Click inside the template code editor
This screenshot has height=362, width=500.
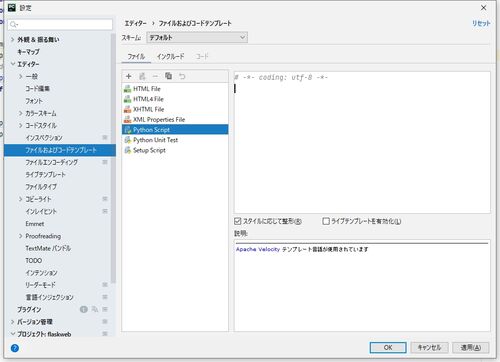(362, 142)
